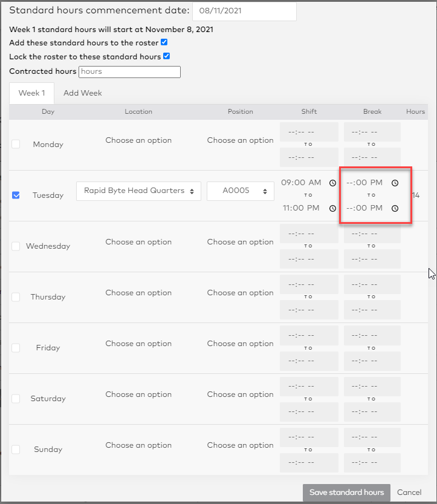
Task: Toggle 'Lock the roster to these standard hours'
Action: tap(167, 56)
